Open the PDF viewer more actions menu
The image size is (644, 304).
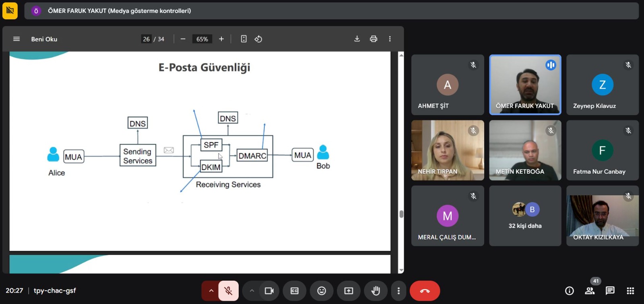pyautogui.click(x=390, y=39)
